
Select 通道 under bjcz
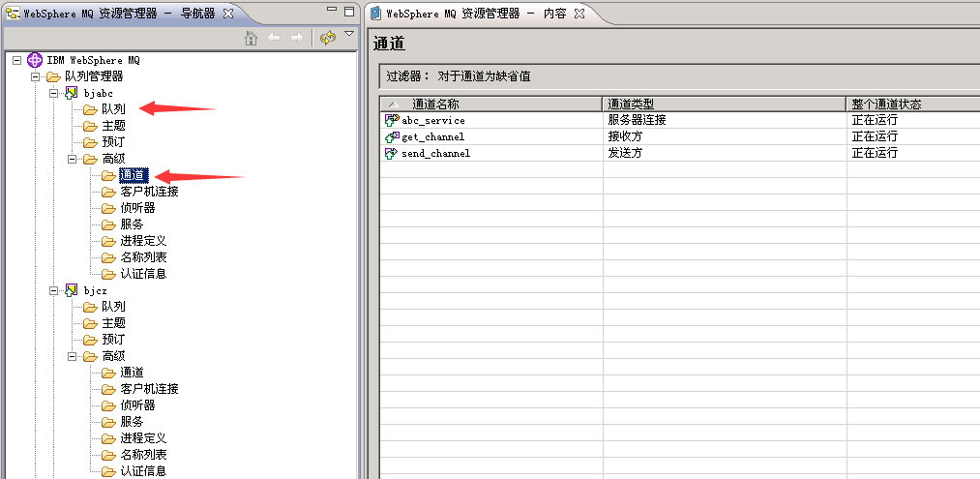pos(132,373)
